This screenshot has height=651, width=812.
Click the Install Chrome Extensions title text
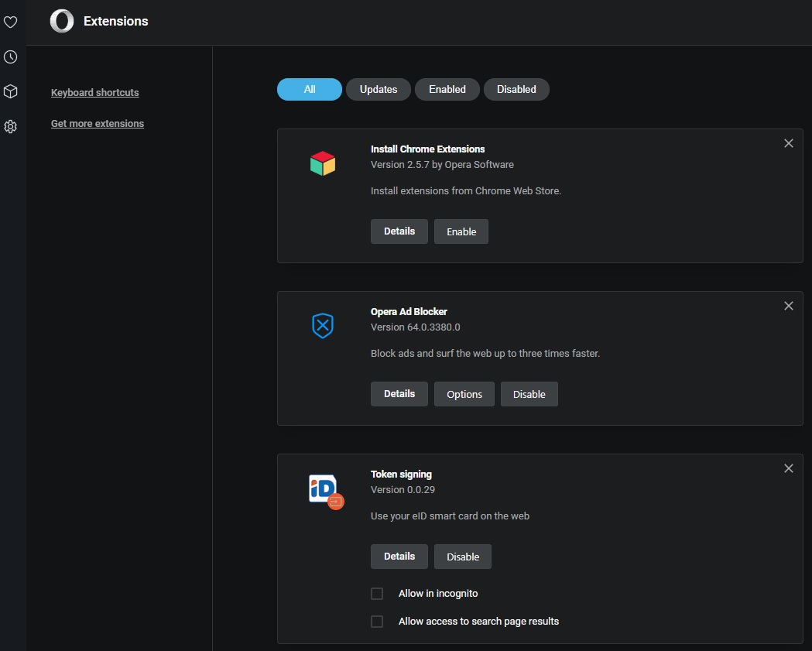[x=428, y=149]
